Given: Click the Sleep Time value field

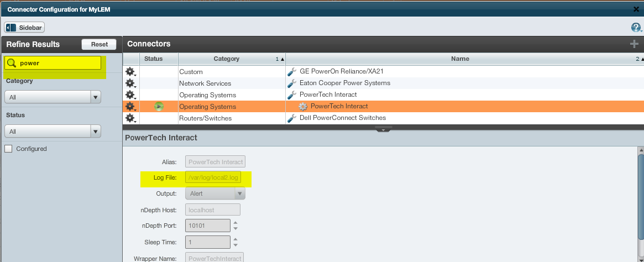Looking at the screenshot, I should tap(208, 242).
